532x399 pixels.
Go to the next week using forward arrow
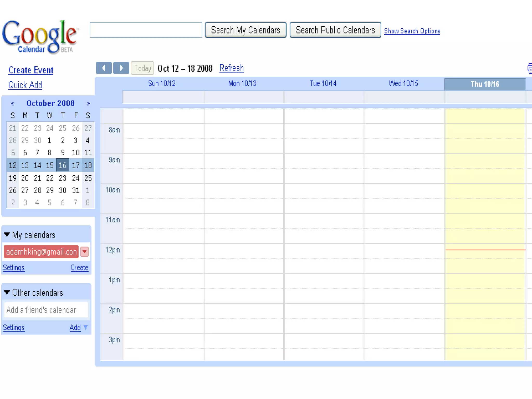pyautogui.click(x=121, y=68)
